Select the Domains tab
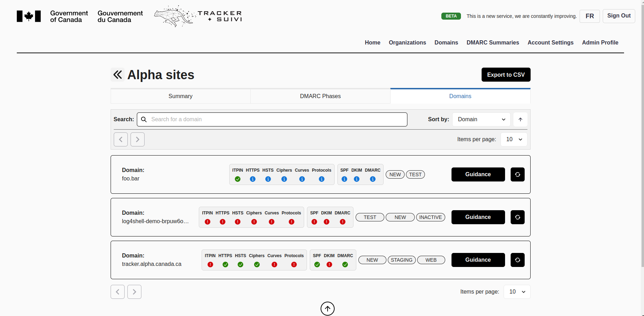The height and width of the screenshot is (316, 644). pos(460,96)
